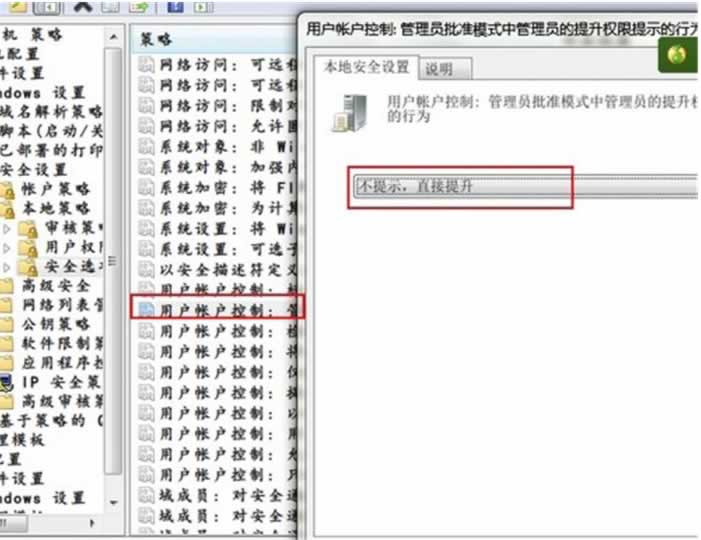The image size is (701, 540).
Task: Click the tree pane vertical scrollbar thumb
Action: tap(114, 261)
